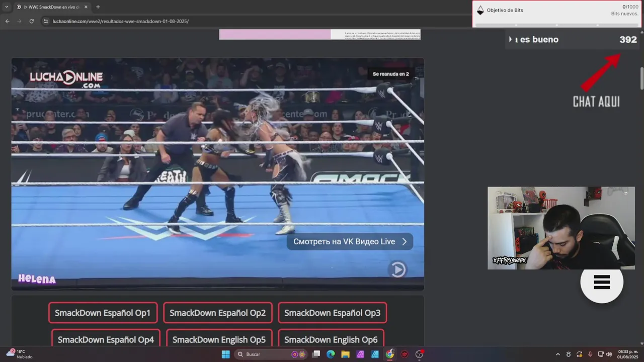Reload the page with the refresh icon
This screenshot has height=362, width=644.
(31, 21)
